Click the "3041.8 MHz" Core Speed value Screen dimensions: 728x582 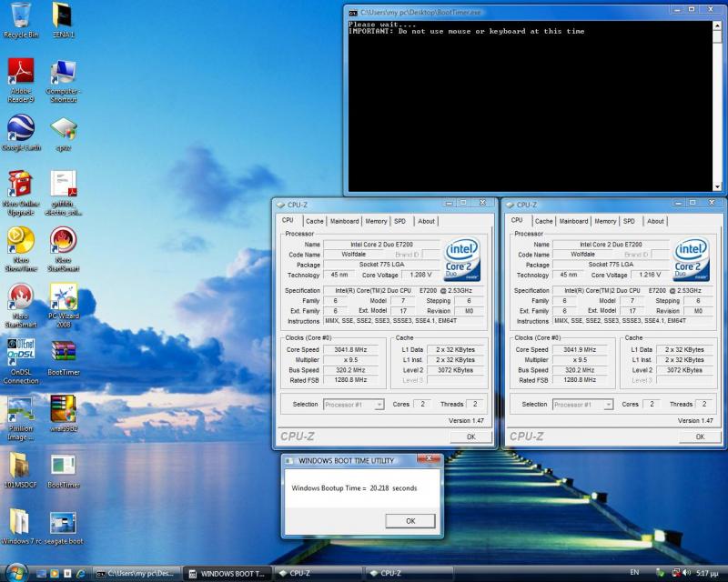[350, 349]
